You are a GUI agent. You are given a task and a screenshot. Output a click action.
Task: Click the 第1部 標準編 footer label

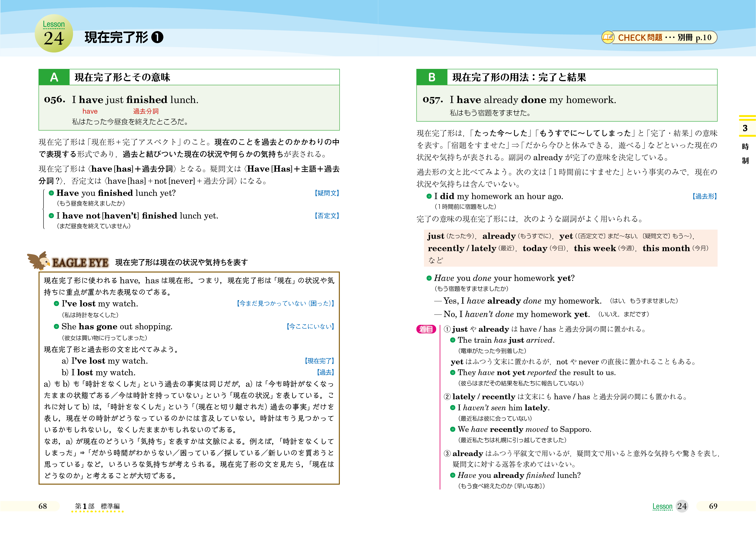[97, 506]
